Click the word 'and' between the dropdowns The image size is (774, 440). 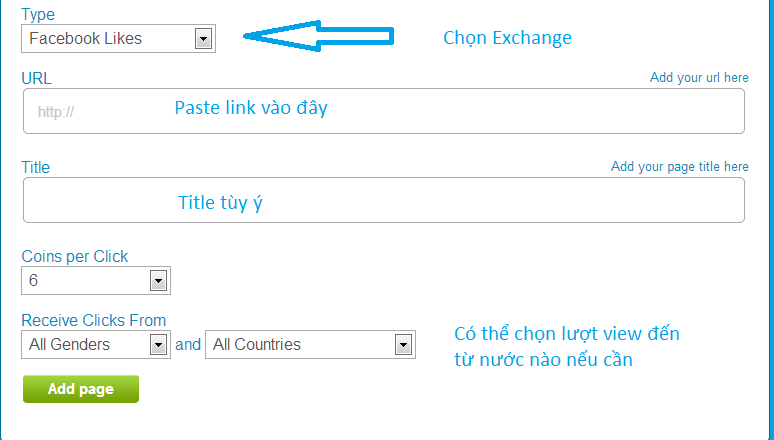click(188, 344)
